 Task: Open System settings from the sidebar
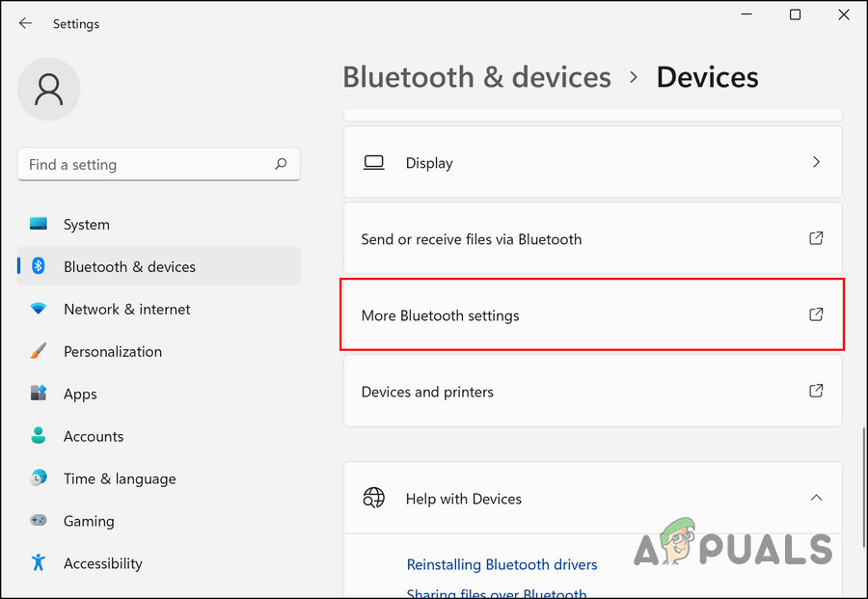(x=86, y=225)
